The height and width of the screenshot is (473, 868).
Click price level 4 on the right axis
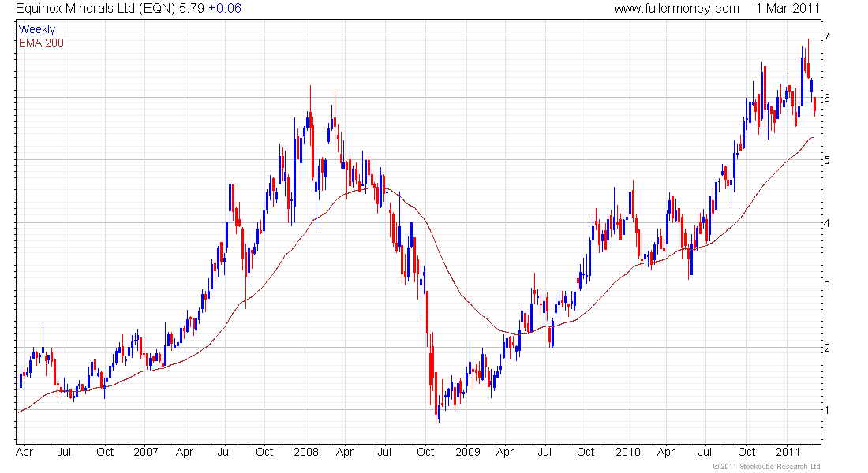coord(826,223)
